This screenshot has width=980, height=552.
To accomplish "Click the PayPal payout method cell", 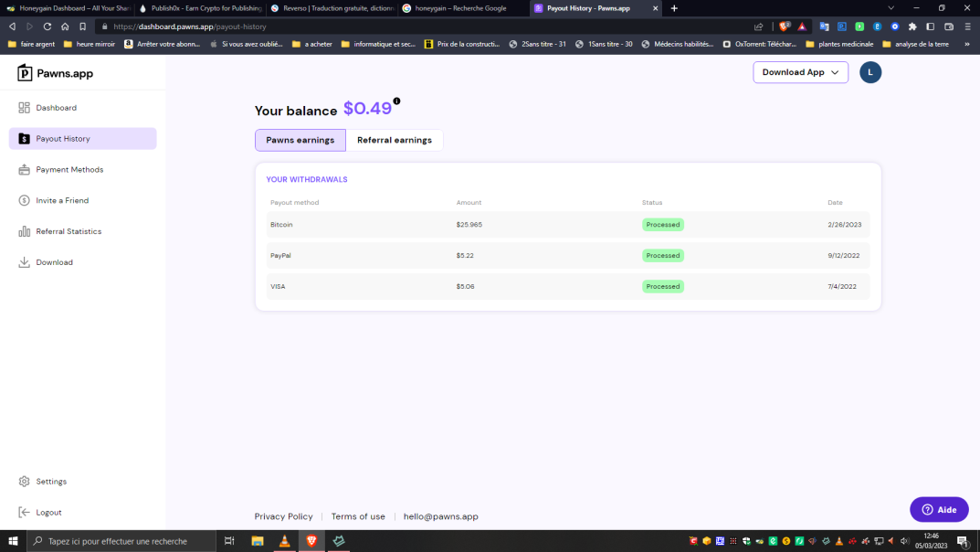I will (280, 256).
